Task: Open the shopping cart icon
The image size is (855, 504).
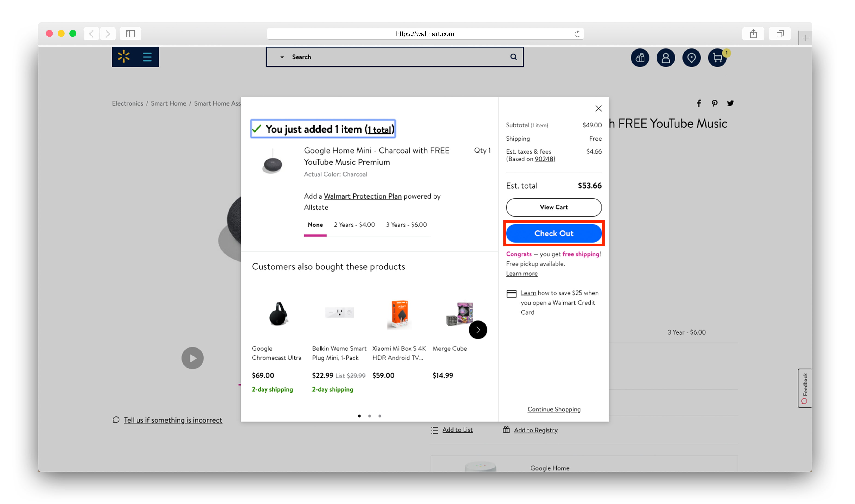Action: tap(717, 58)
